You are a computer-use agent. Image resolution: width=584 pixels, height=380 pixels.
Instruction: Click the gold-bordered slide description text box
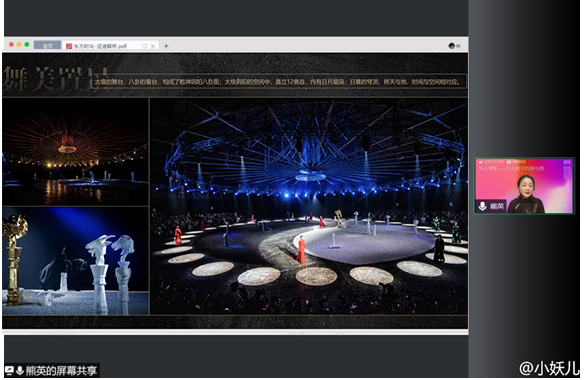279,81
